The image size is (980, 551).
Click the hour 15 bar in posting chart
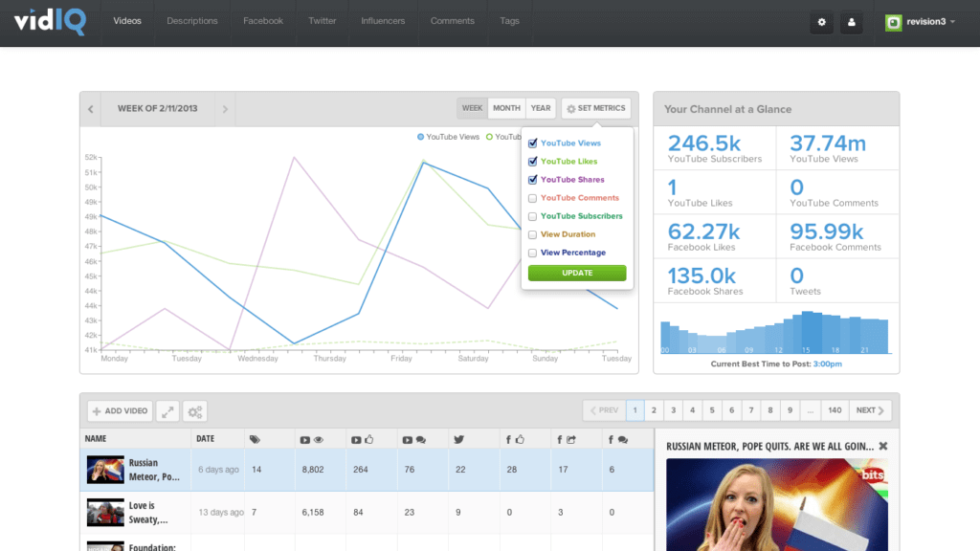point(807,332)
